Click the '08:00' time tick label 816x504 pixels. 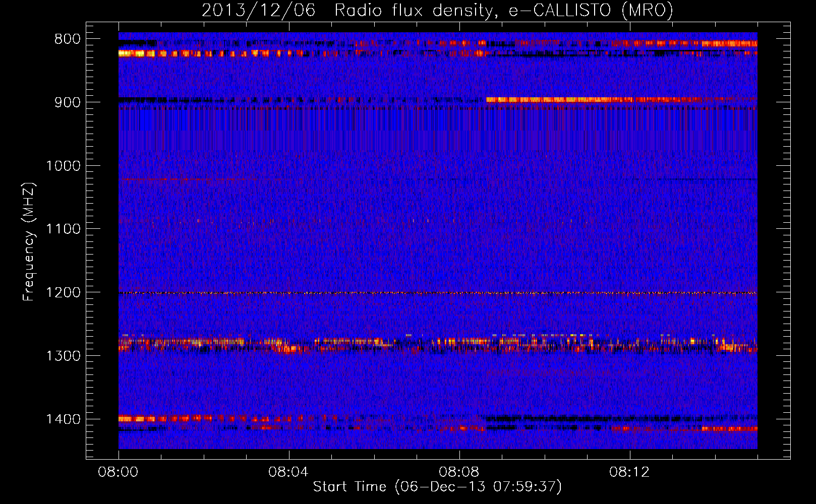tap(118, 472)
